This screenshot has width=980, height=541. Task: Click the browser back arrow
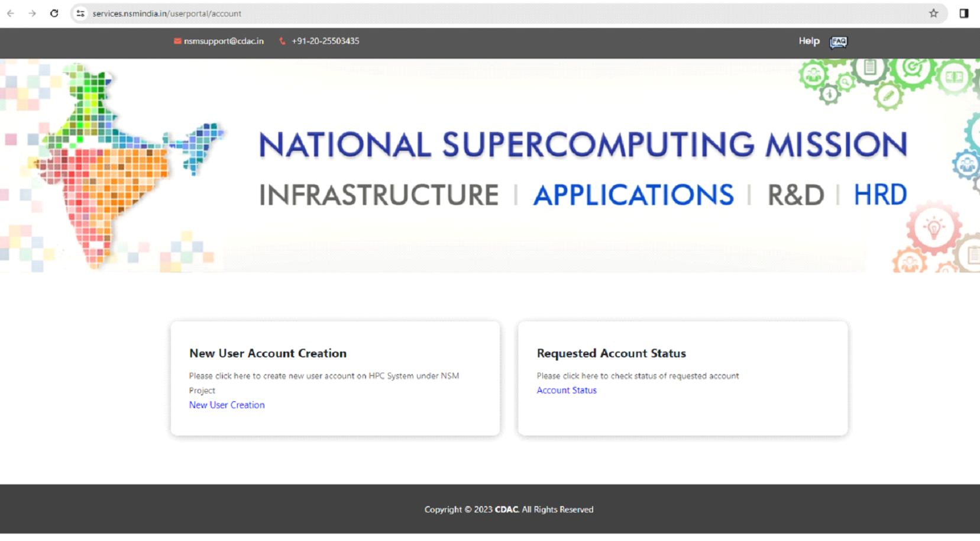pyautogui.click(x=11, y=13)
